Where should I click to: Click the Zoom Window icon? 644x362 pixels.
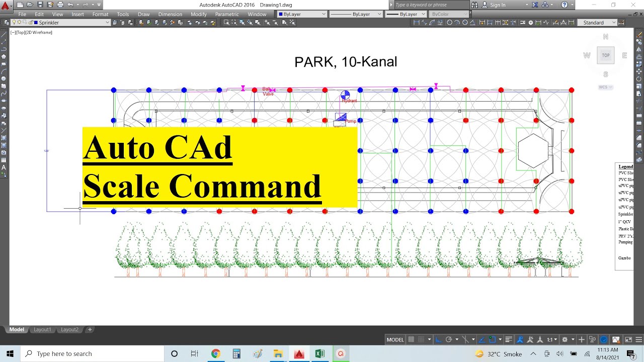click(226, 23)
